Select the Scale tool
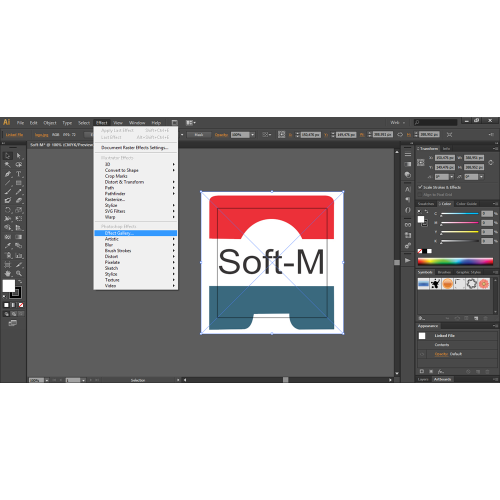The width and height of the screenshot is (500, 500). click(x=19, y=210)
